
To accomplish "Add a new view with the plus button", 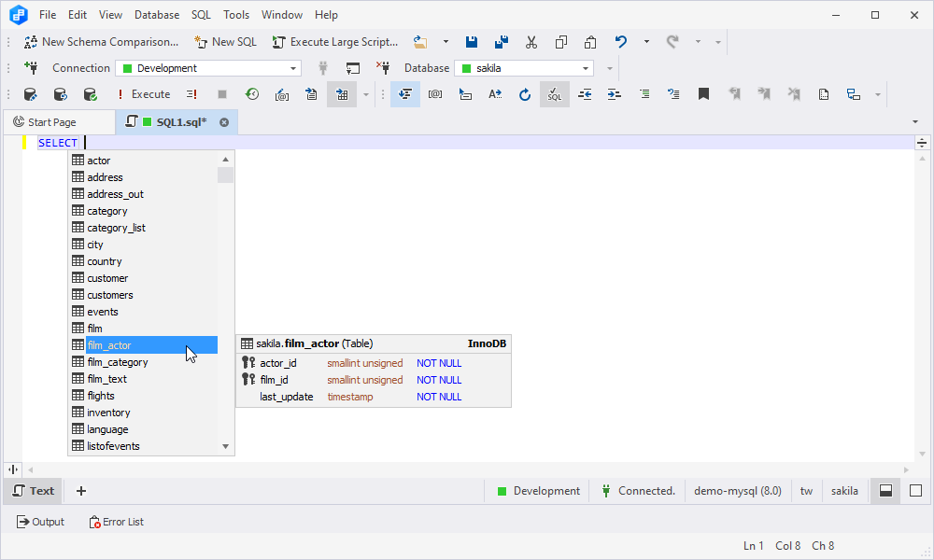I will click(x=81, y=491).
